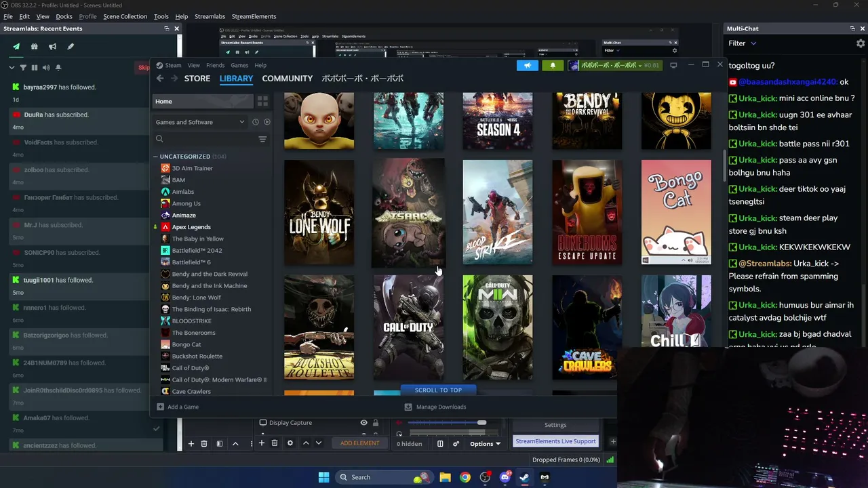Image resolution: width=868 pixels, height=488 pixels.
Task: Open the Windows Start menu
Action: (x=323, y=477)
